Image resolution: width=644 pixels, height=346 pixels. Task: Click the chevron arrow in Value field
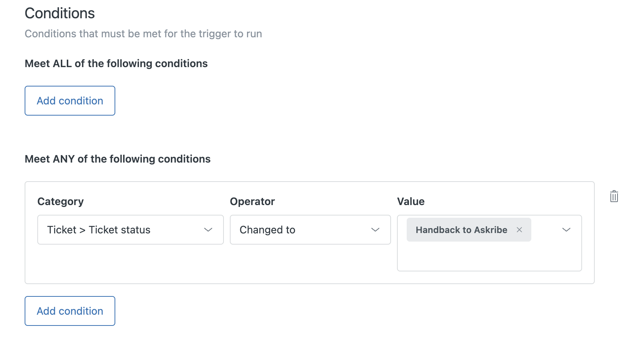point(566,230)
